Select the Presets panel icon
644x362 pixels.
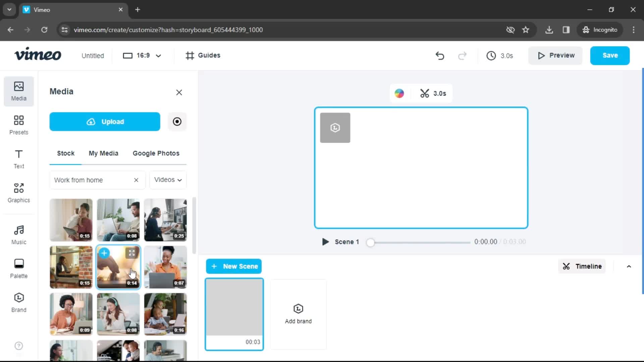pyautogui.click(x=18, y=124)
